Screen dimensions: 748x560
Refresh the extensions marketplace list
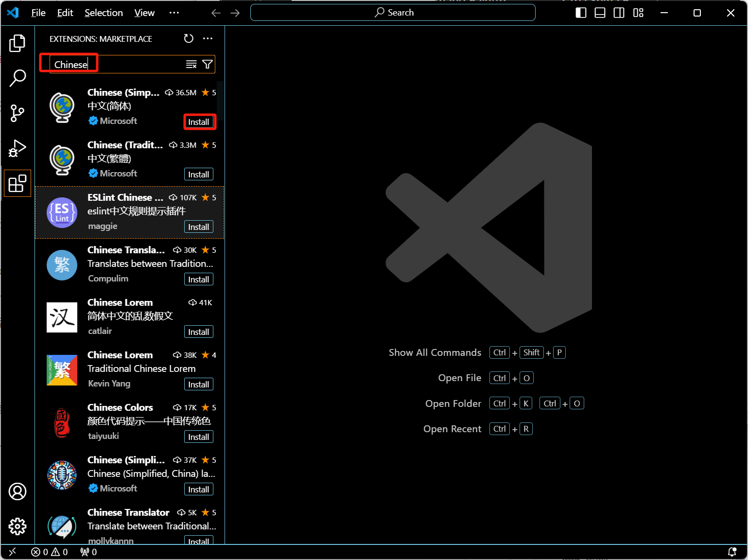[x=189, y=38]
